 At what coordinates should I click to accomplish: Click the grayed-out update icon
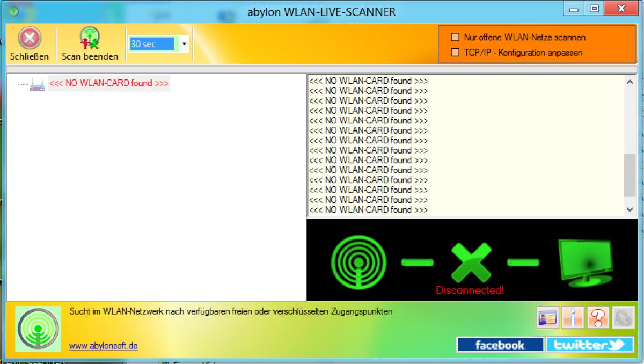pos(623,317)
